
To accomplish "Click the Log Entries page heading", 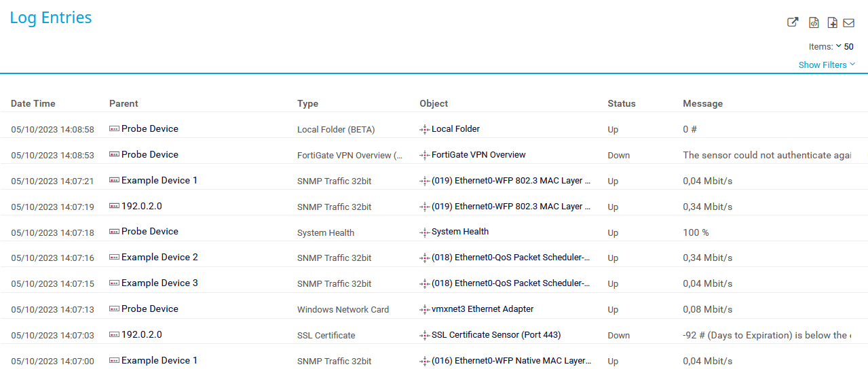I will pyautogui.click(x=51, y=18).
